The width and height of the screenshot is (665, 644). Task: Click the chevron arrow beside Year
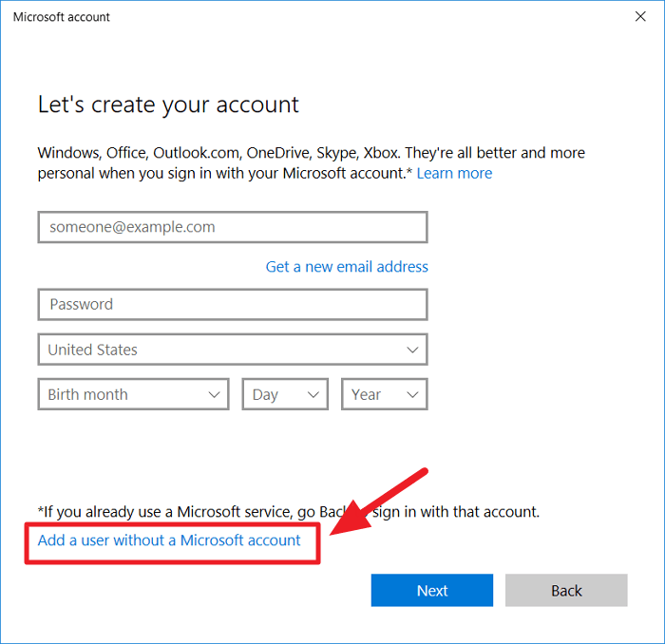pos(412,395)
